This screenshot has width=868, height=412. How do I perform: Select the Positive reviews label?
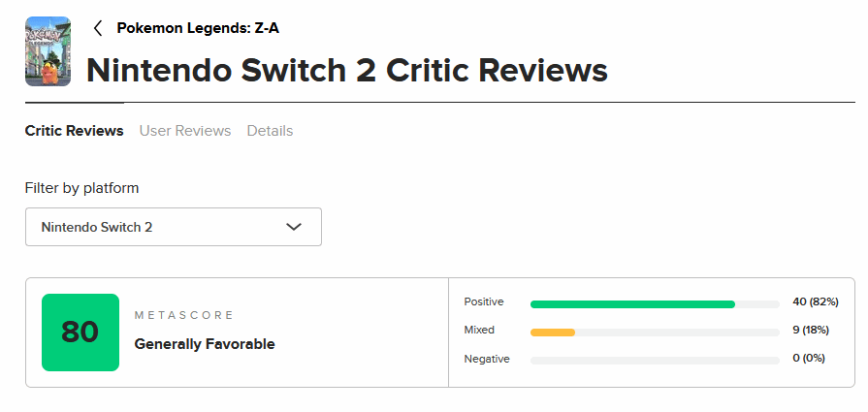pyautogui.click(x=484, y=302)
